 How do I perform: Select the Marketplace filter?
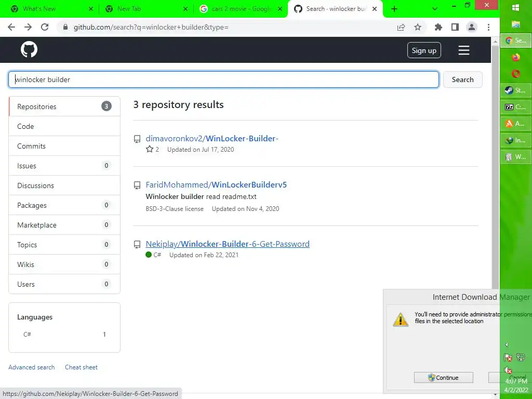point(64,225)
